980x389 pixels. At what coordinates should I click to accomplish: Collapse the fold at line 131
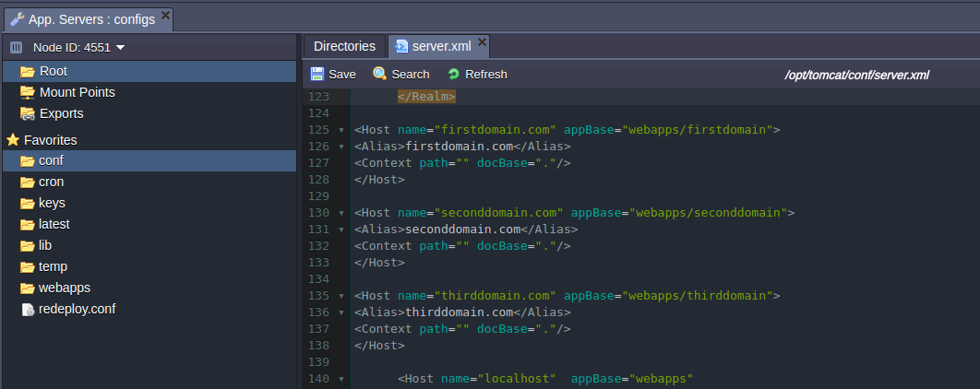click(341, 230)
